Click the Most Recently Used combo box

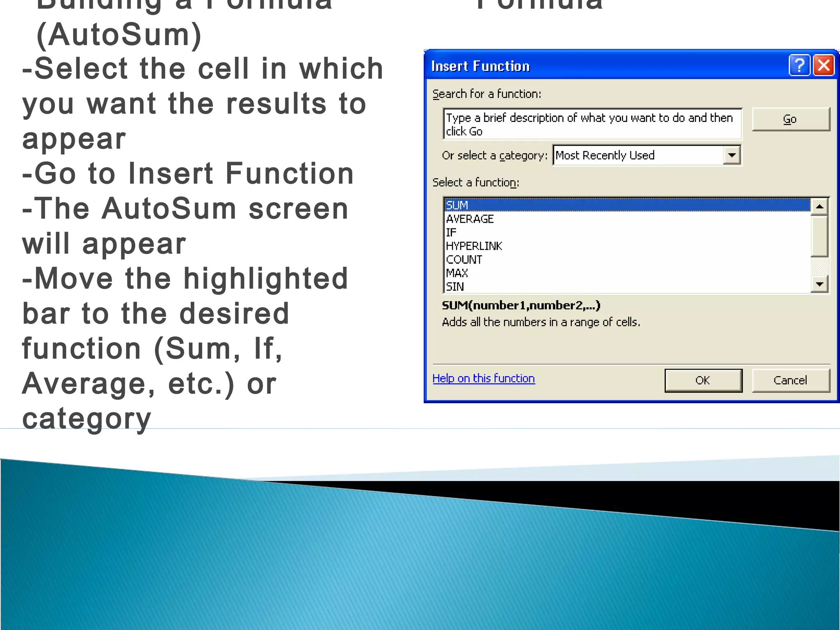click(x=638, y=155)
